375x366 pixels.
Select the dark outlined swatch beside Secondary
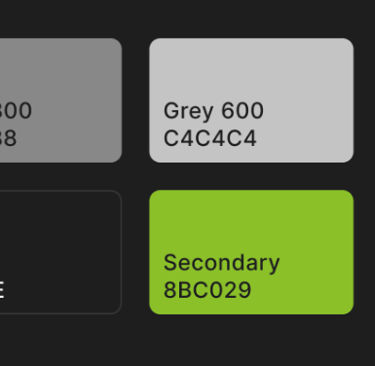61,252
